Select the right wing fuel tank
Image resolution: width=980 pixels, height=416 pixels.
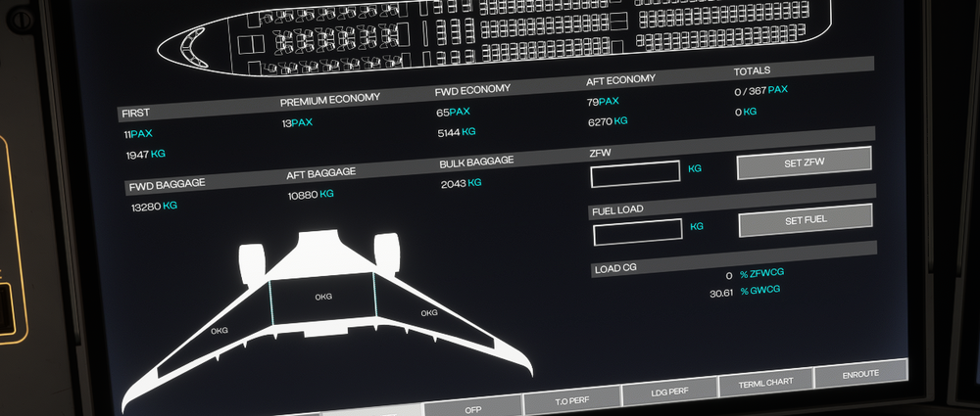[428, 313]
